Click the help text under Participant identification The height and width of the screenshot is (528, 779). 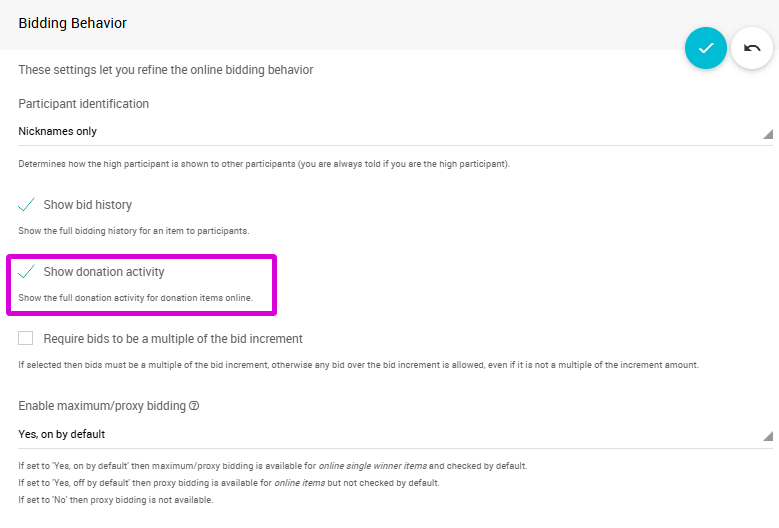coord(264,164)
